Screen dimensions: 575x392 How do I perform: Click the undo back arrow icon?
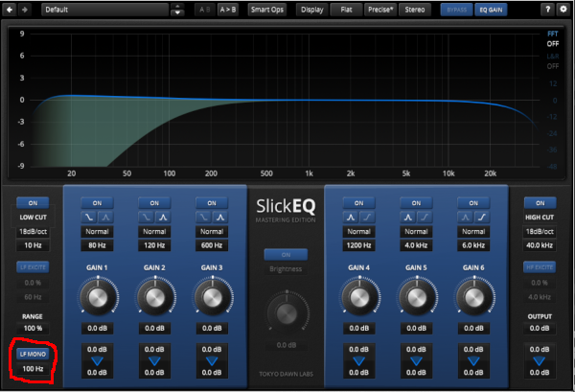tap(8, 10)
